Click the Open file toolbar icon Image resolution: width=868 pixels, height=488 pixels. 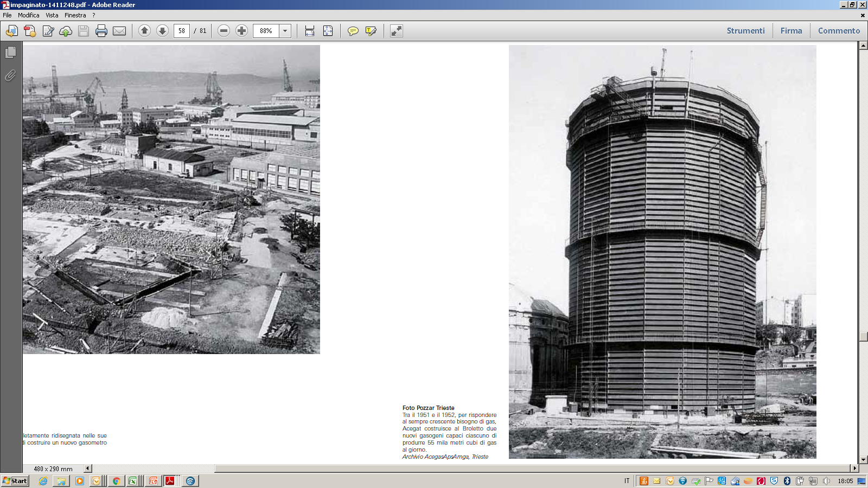coord(12,31)
